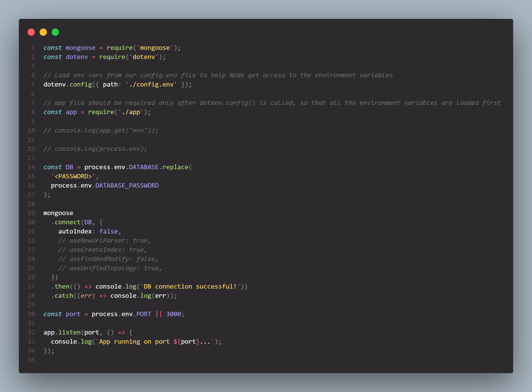The height and width of the screenshot is (392, 532).
Task: Click the green window control dot
Action: click(55, 32)
